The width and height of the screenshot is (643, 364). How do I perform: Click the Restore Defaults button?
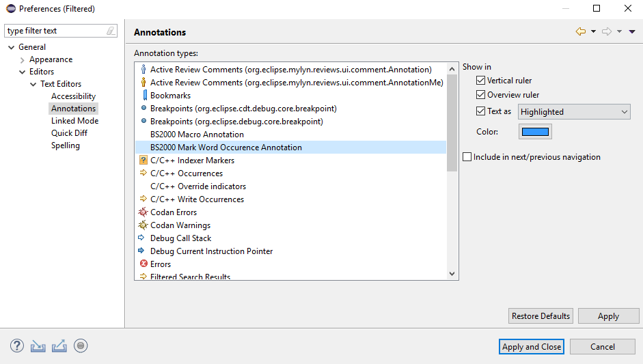point(541,316)
